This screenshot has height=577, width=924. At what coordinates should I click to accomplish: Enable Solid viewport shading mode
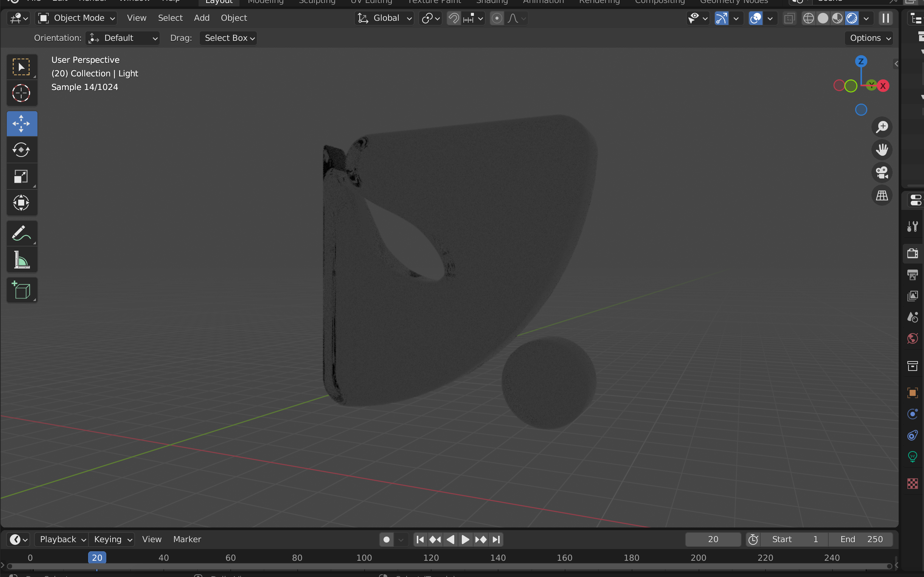click(823, 18)
